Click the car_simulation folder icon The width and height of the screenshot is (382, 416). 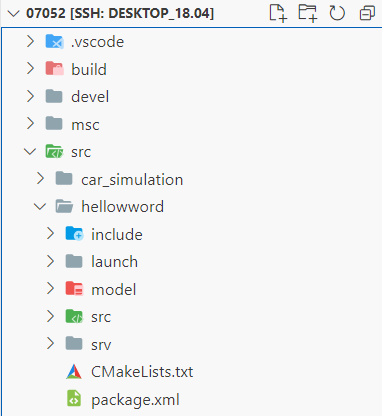pyautogui.click(x=64, y=178)
